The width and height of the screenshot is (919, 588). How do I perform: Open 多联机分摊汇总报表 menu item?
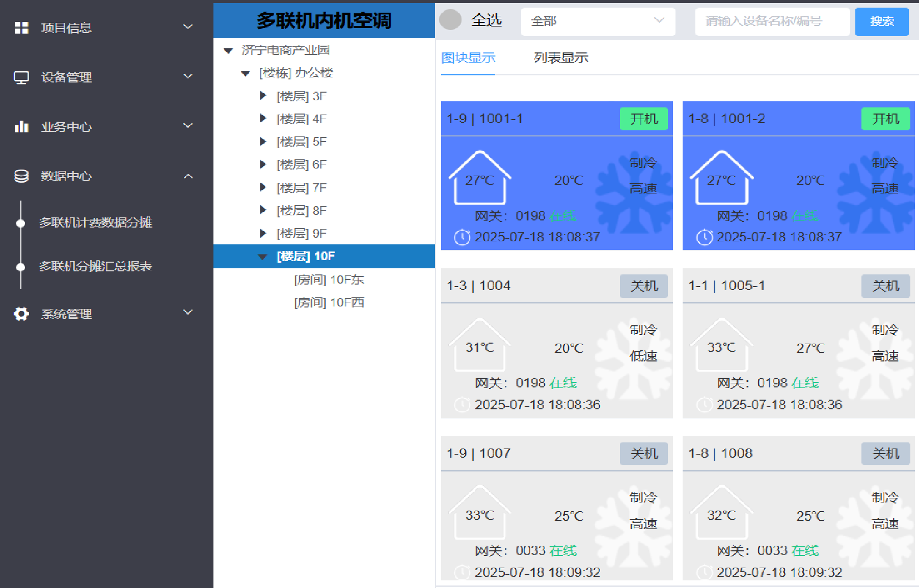pyautogui.click(x=96, y=266)
